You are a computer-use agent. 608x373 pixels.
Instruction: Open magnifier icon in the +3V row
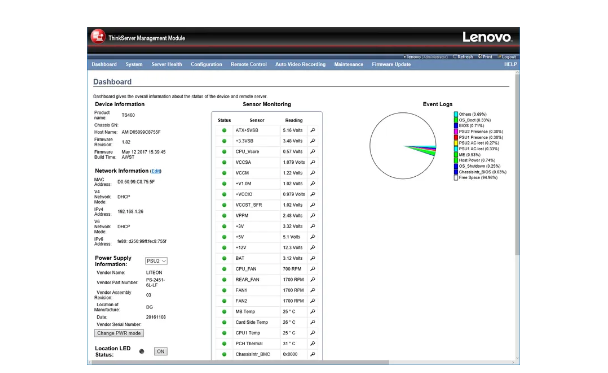[313, 226]
